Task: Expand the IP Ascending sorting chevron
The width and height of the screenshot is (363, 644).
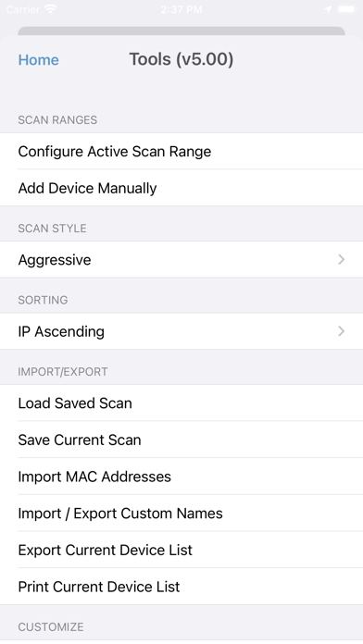Action: tap(341, 331)
